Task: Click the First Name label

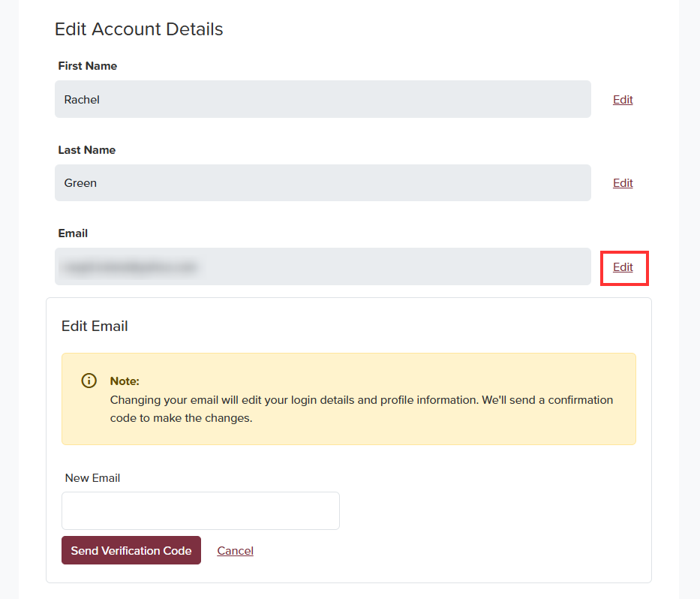Action: click(88, 66)
